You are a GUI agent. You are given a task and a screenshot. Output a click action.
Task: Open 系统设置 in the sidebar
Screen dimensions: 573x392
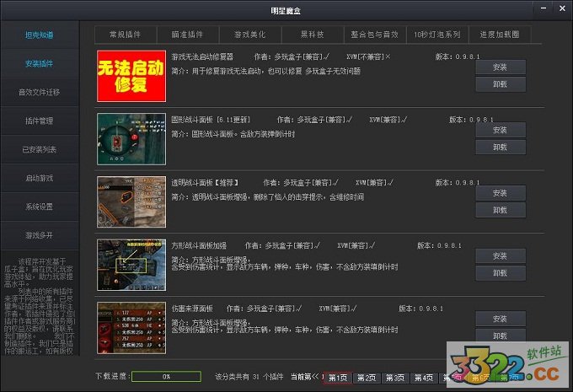click(40, 207)
